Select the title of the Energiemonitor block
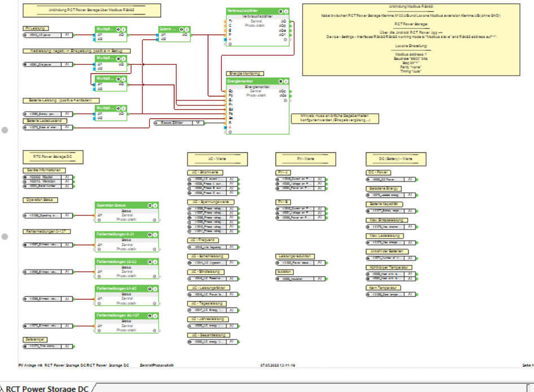 240,81
